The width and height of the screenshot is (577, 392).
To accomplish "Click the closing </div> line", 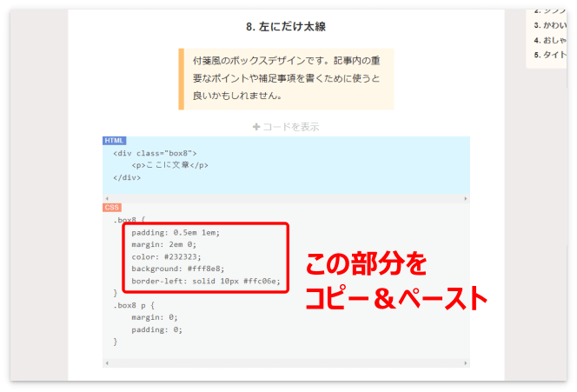I will coord(127,177).
